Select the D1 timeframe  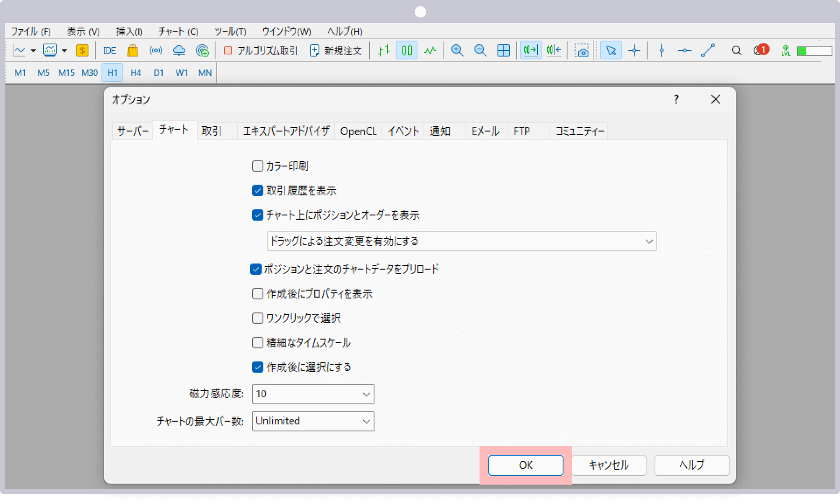(158, 73)
